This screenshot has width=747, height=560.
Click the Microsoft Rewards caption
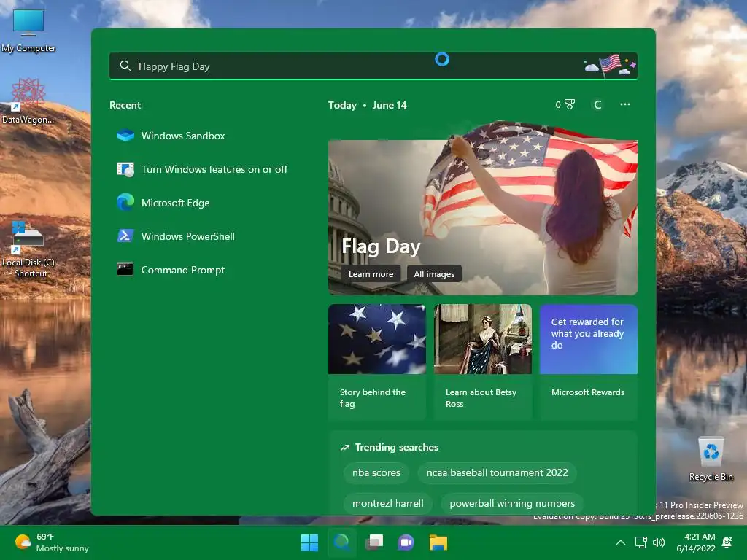tap(588, 392)
